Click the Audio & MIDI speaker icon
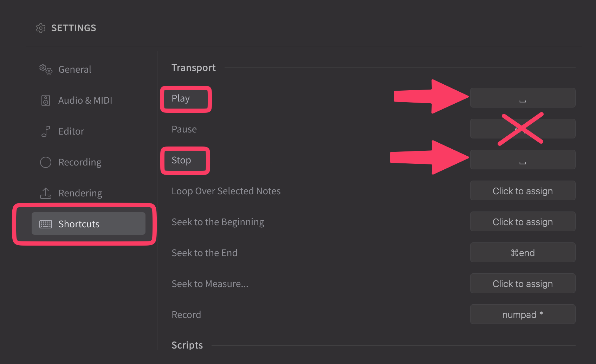The height and width of the screenshot is (364, 596). coord(46,100)
